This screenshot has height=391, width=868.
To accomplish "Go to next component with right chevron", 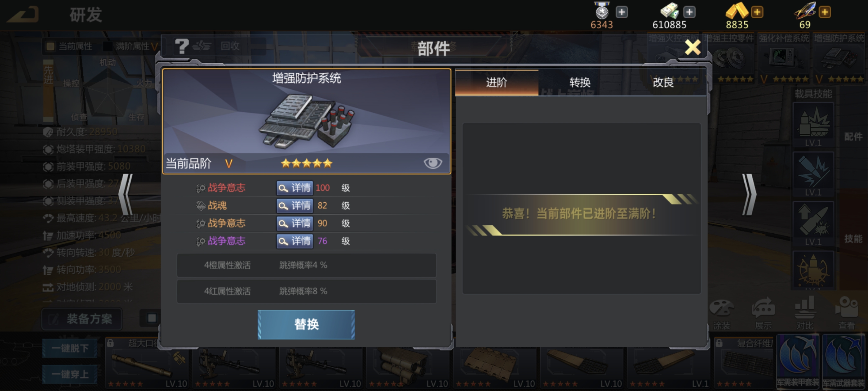I will click(x=749, y=195).
